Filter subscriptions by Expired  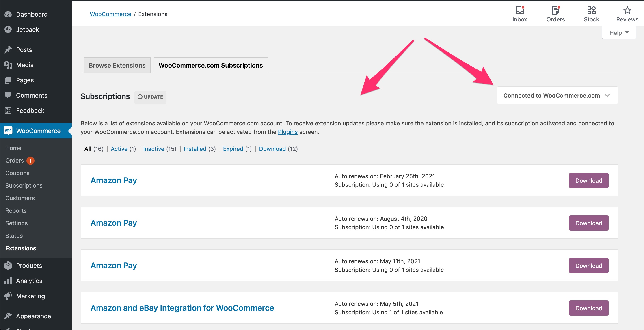(233, 149)
